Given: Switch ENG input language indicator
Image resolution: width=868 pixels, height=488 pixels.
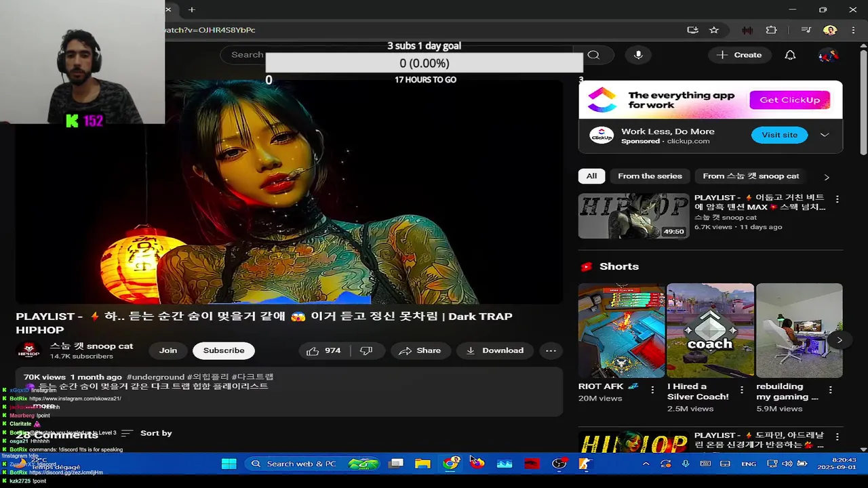Looking at the screenshot, I should click(749, 464).
